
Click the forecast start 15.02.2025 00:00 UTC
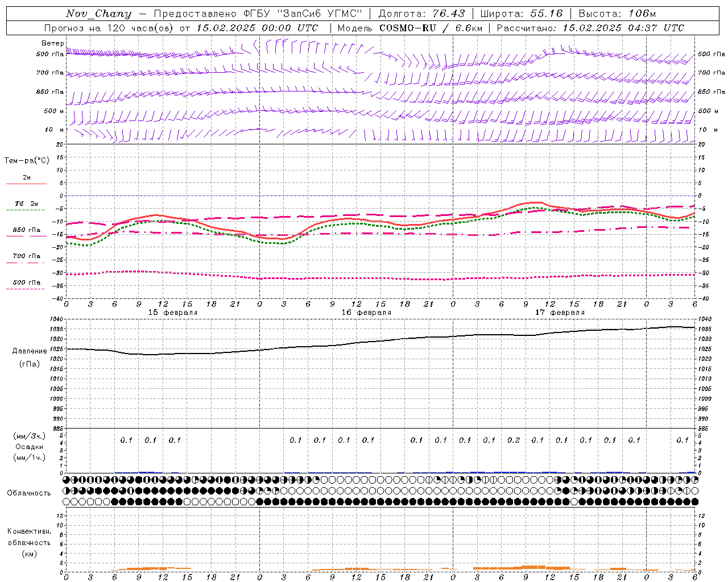click(257, 28)
